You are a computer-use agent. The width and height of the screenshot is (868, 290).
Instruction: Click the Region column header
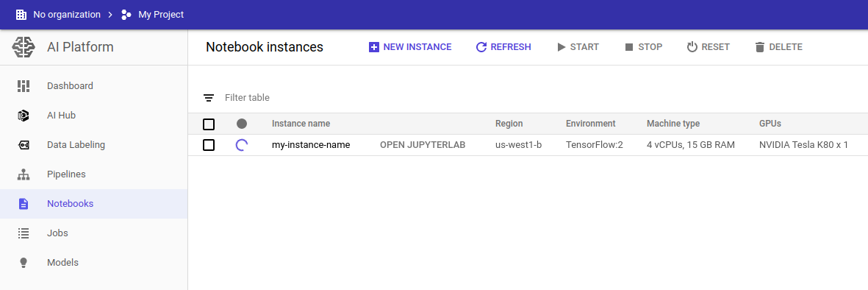pyautogui.click(x=509, y=124)
